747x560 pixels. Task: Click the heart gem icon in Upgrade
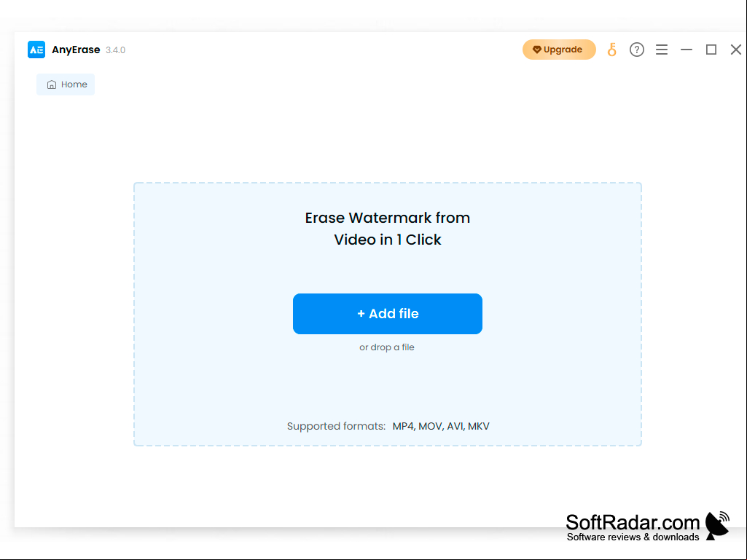click(x=536, y=50)
